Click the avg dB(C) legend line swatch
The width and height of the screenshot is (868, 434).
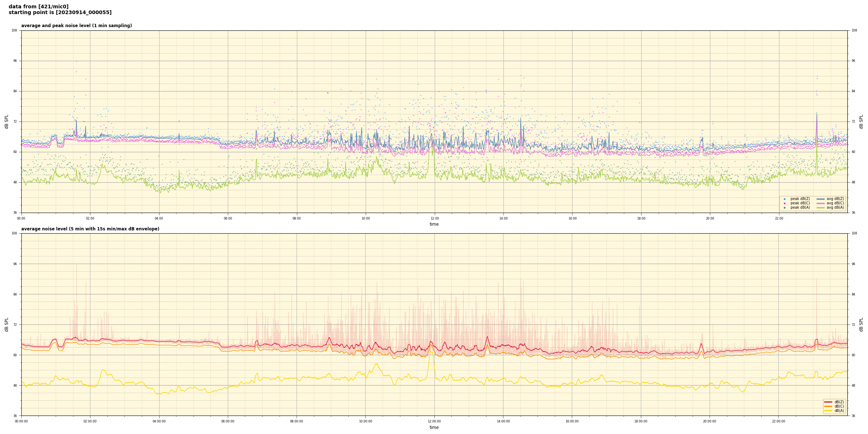pos(821,203)
